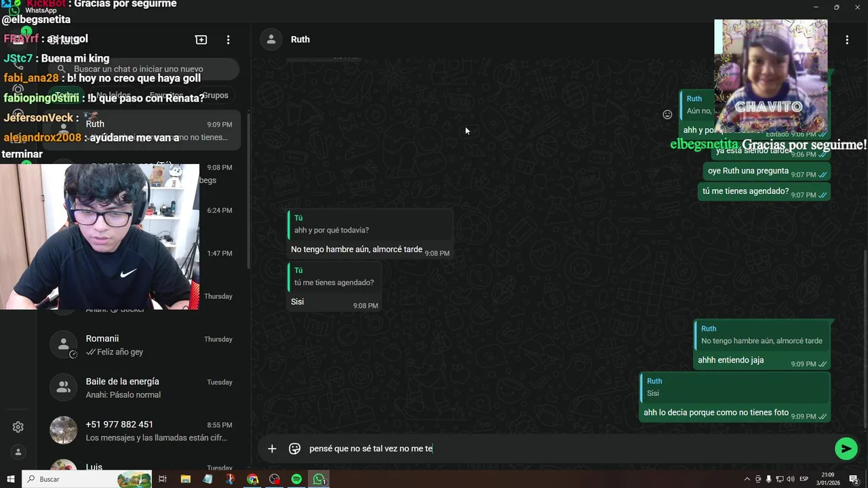Click Ruth's name in the chat header
Screen dimensions: 868x488
tap(300, 39)
